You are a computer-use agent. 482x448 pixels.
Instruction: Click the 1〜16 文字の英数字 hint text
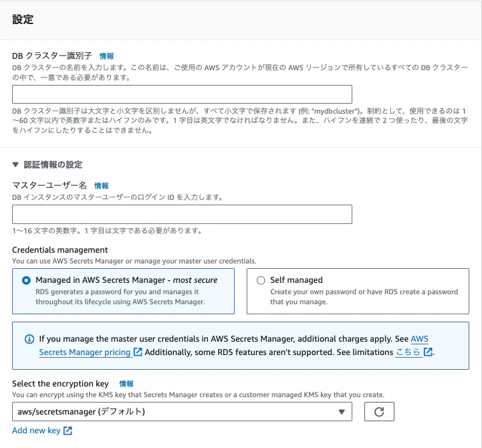click(107, 231)
